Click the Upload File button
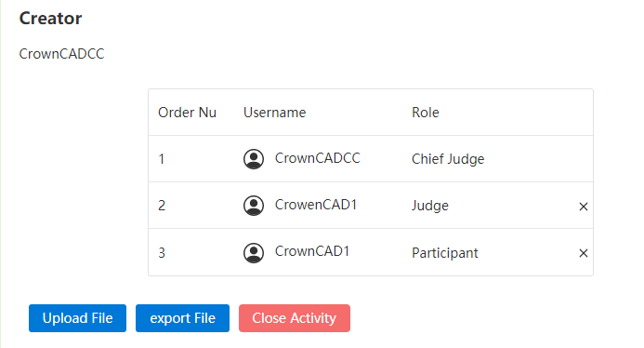Viewport: 644px width, 348px height. tap(78, 318)
